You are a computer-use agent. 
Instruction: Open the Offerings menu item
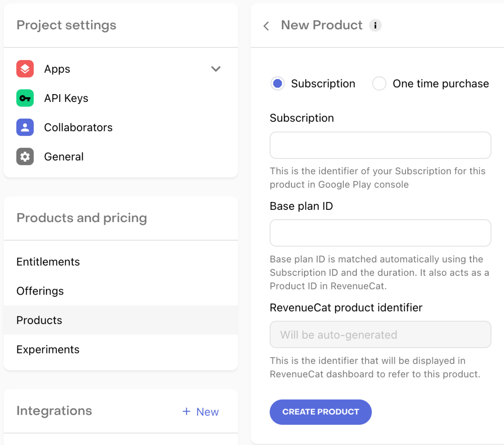40,291
